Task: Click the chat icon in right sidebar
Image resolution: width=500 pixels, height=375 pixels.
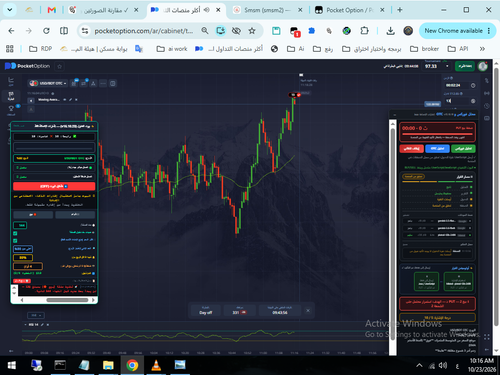Action: 487,118
